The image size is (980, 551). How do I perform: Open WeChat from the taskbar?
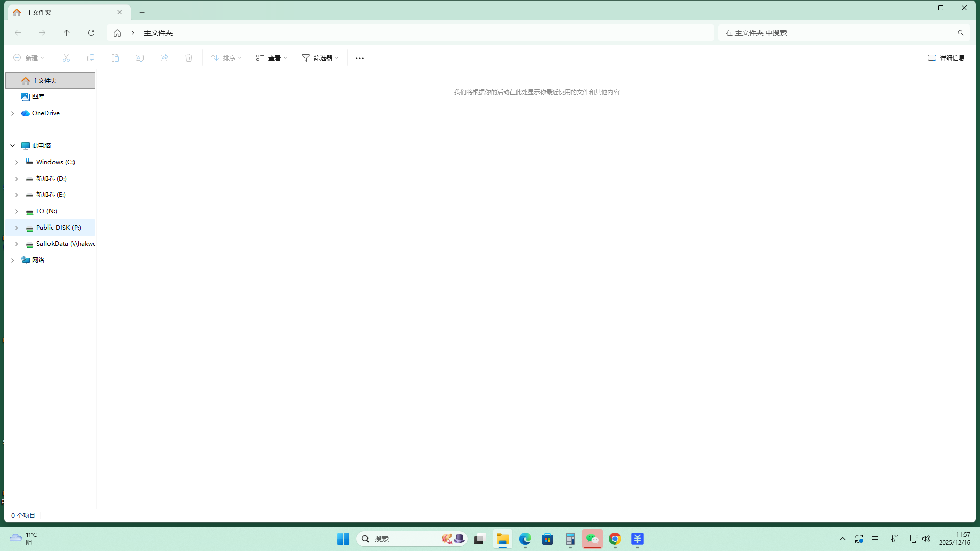coord(592,539)
